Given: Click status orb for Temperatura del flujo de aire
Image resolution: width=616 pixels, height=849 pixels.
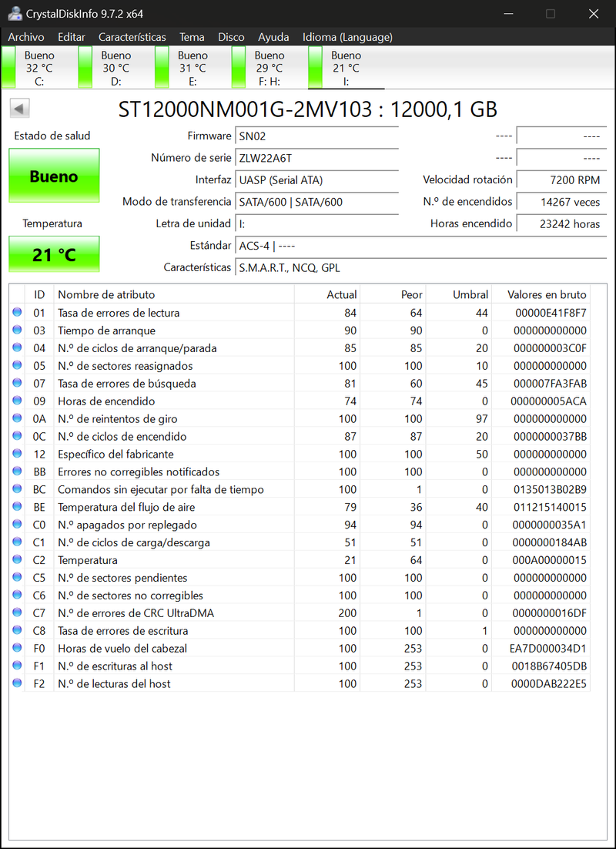Looking at the screenshot, I should pos(17,506).
